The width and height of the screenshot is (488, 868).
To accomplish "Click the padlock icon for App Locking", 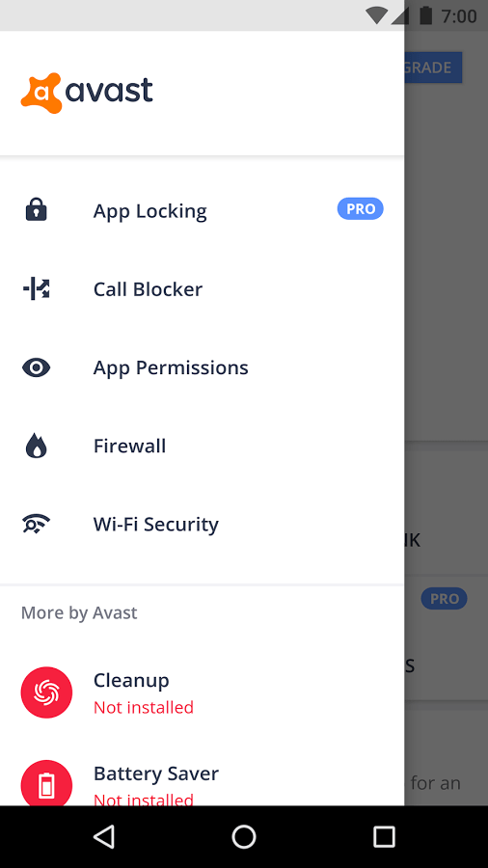I will pyautogui.click(x=37, y=210).
